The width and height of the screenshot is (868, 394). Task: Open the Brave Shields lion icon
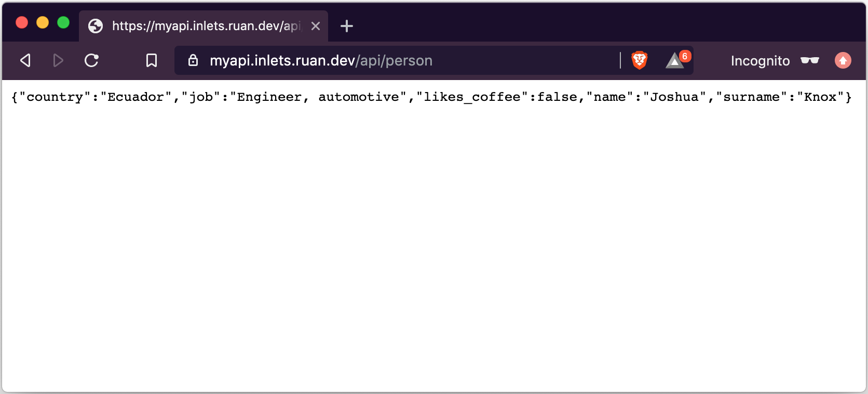(x=640, y=60)
